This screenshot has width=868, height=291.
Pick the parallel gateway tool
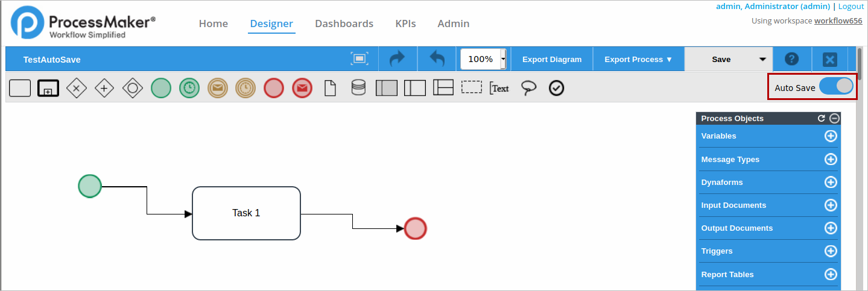click(104, 88)
